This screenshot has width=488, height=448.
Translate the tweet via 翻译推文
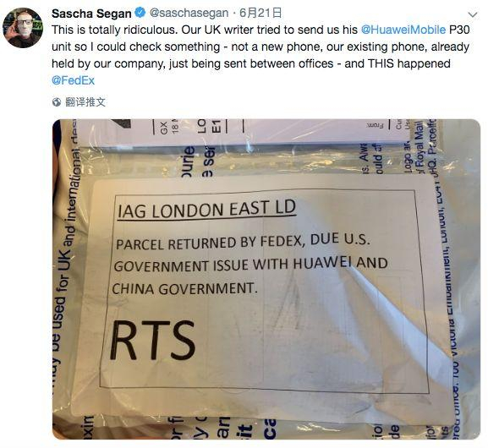click(x=85, y=101)
